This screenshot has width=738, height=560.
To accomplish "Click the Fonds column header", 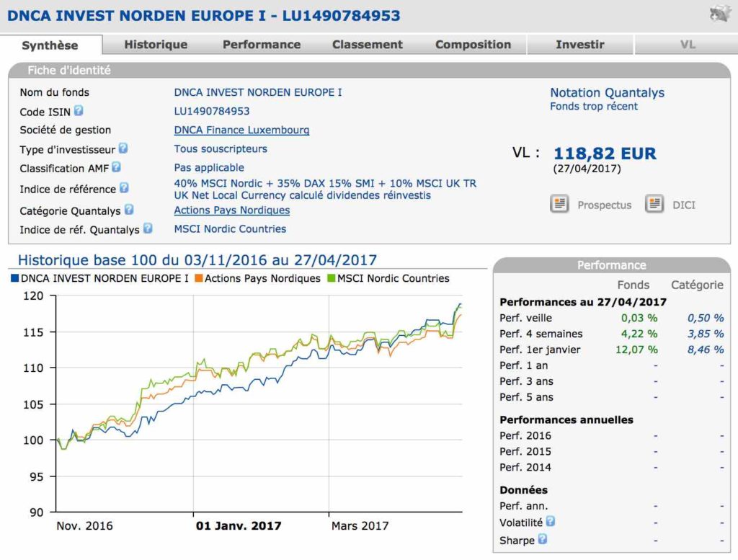I will pos(633,285).
